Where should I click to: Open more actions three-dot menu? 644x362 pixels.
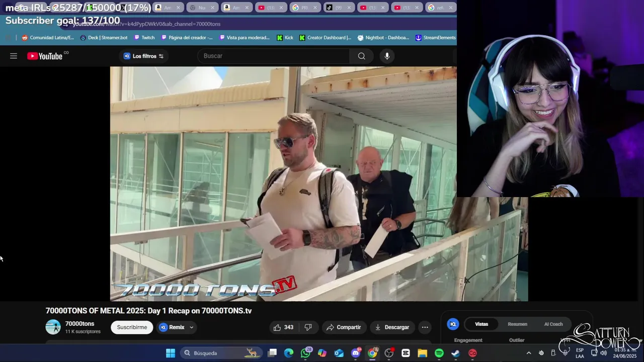425,327
